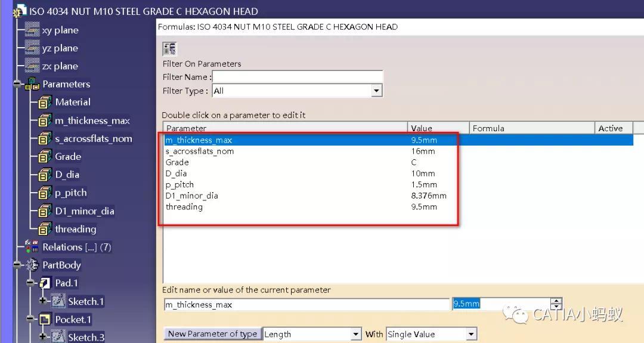Open the Length parameter type dropdown
This screenshot has width=644, height=343.
[x=356, y=334]
